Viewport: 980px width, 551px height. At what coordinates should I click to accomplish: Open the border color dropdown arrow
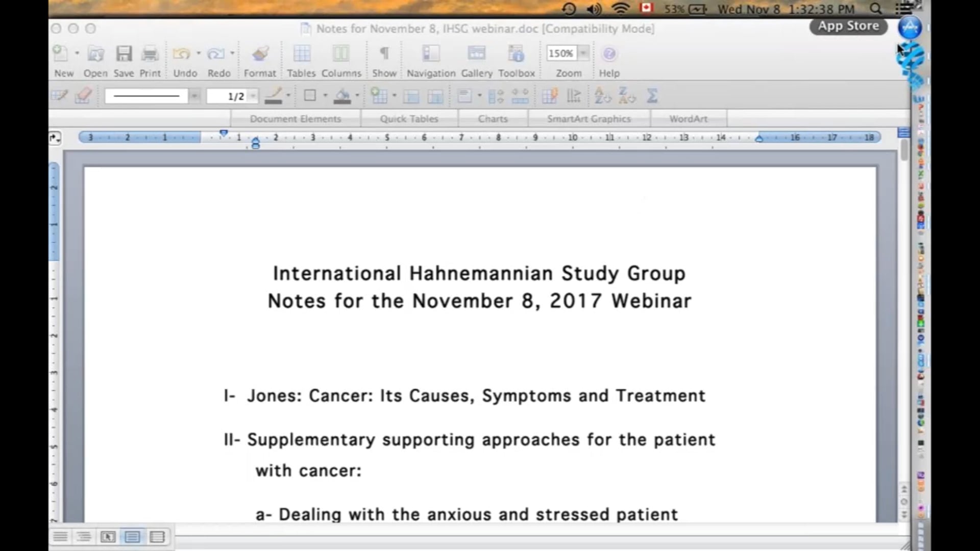pyautogui.click(x=287, y=95)
